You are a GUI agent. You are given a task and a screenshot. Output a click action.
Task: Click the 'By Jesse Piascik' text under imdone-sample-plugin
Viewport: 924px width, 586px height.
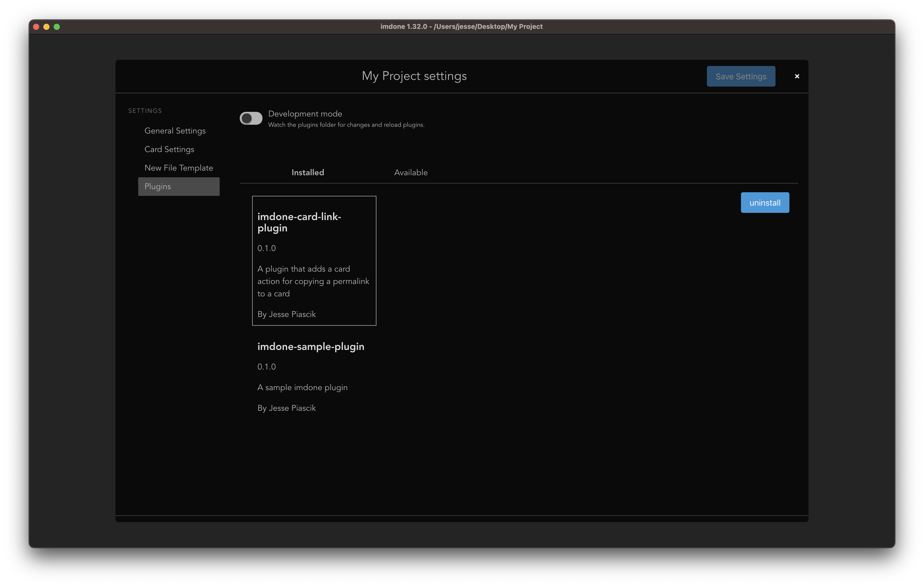pyautogui.click(x=287, y=408)
